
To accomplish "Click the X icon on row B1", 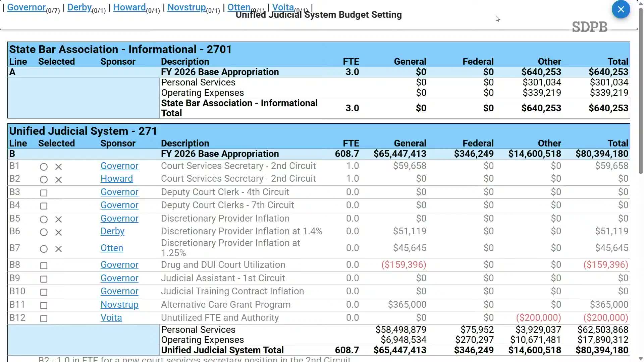I will pos(58,167).
